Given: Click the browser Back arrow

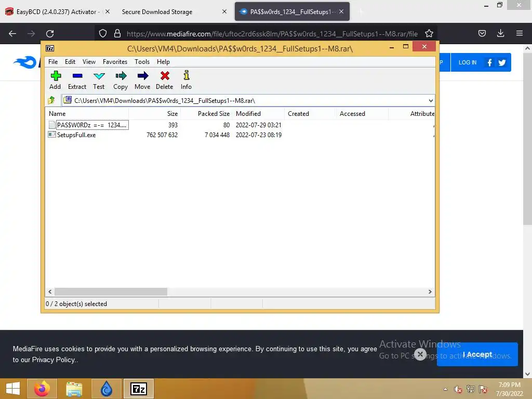Looking at the screenshot, I should (12, 33).
